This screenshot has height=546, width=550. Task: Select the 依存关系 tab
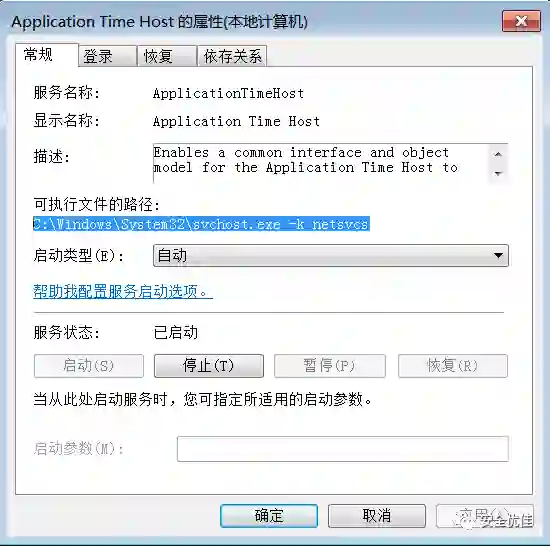click(x=232, y=56)
